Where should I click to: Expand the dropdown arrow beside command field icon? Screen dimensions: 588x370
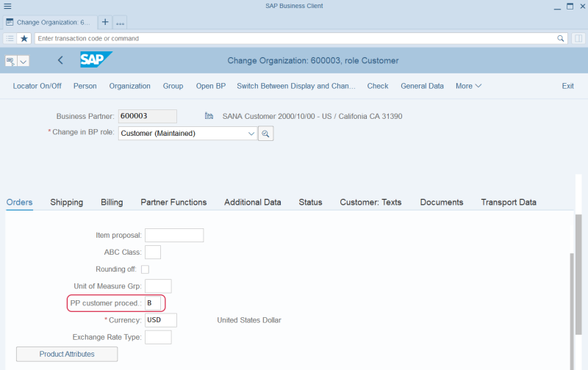tap(24, 61)
